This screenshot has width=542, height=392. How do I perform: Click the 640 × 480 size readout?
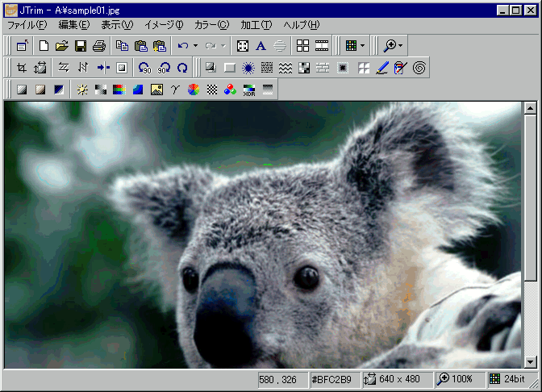pyautogui.click(x=399, y=380)
